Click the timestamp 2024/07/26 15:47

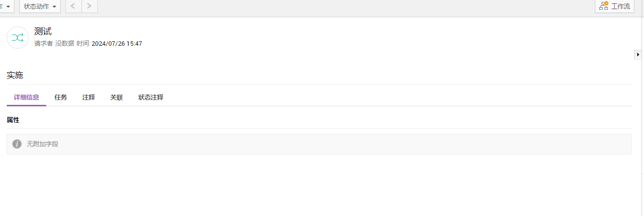(x=117, y=43)
